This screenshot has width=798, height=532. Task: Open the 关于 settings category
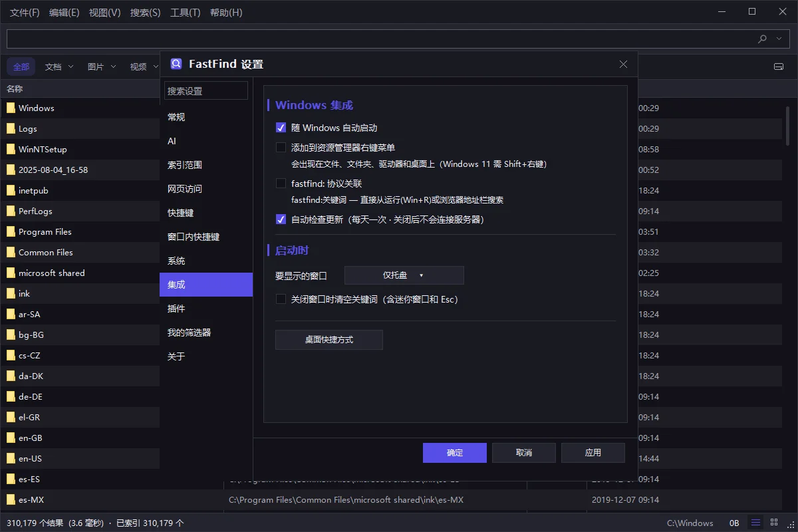point(206,356)
